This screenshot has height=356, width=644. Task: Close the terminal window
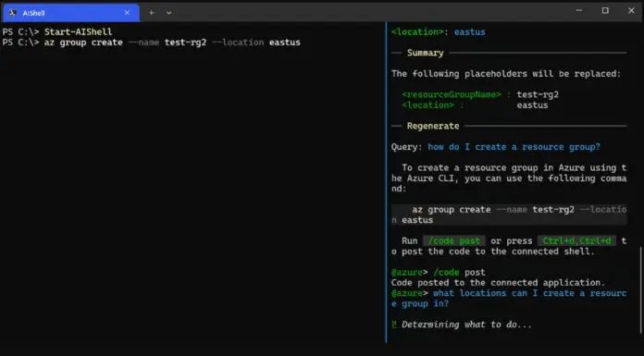pos(631,11)
